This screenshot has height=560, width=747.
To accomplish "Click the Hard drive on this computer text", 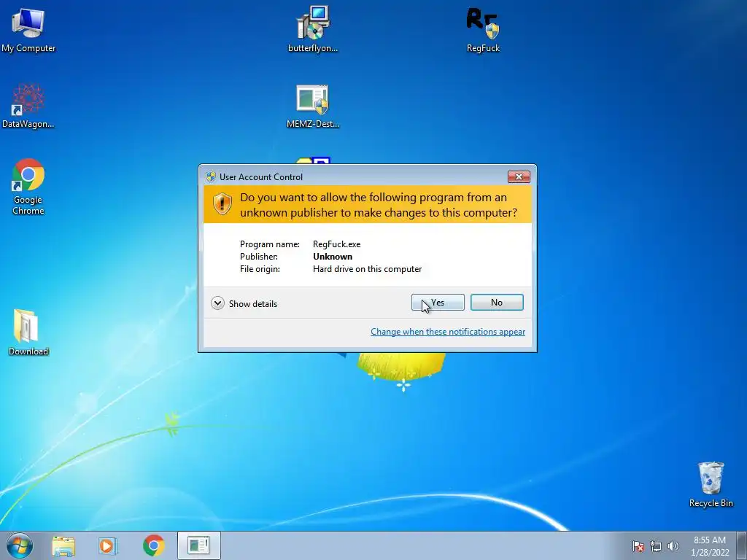I will coord(368,269).
